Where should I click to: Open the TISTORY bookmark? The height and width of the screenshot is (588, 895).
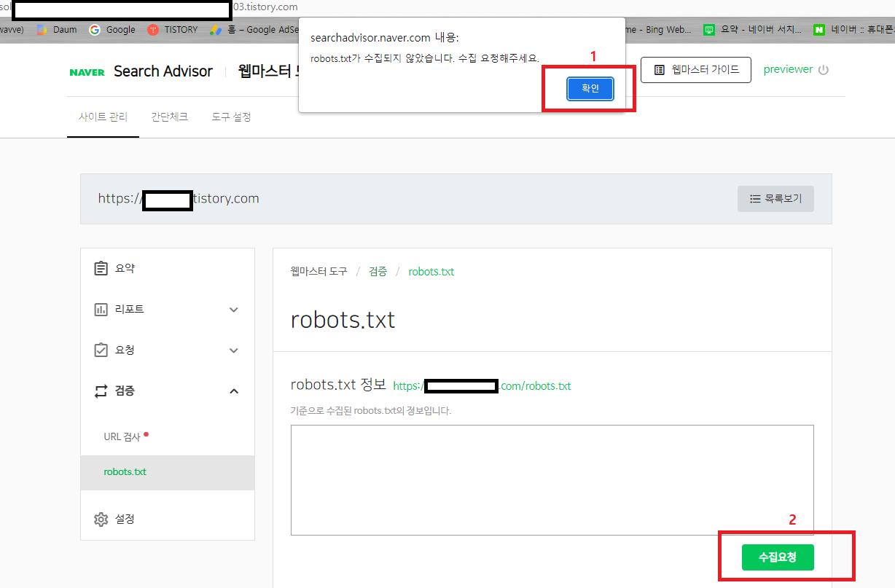(172, 30)
